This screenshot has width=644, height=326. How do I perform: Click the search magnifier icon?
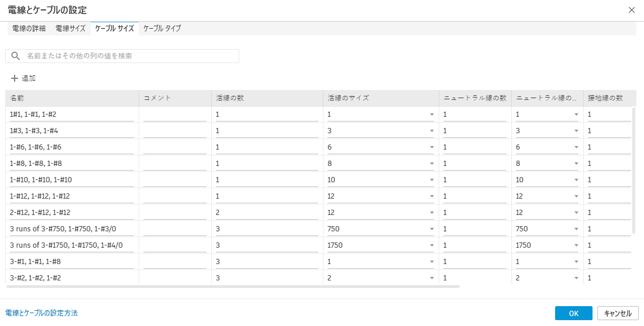coord(16,56)
